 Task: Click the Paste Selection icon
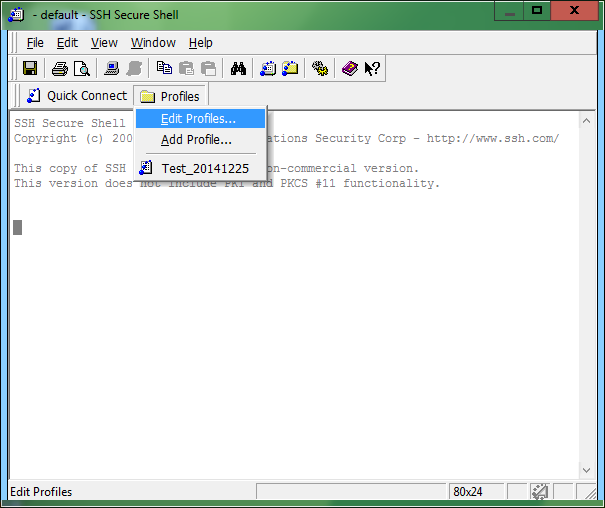pyautogui.click(x=208, y=69)
